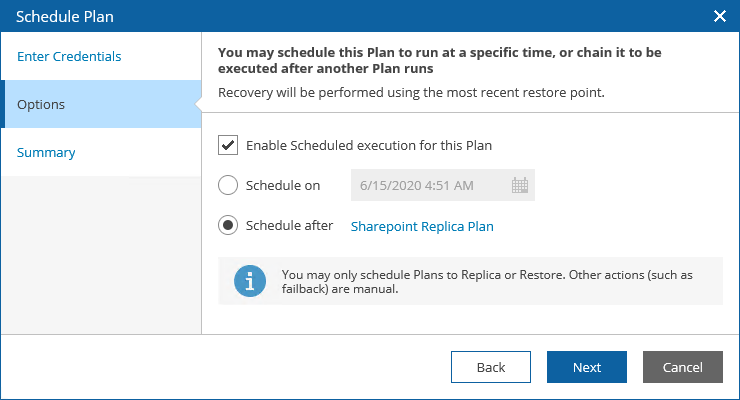
Task: Click the 'Schedule after' label text
Action: [289, 226]
